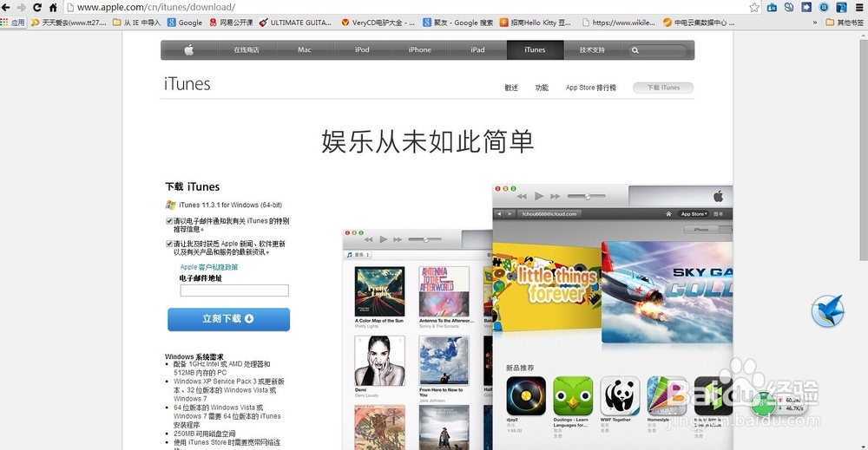
Task: Click the Duolingo owl app icon
Action: click(573, 396)
